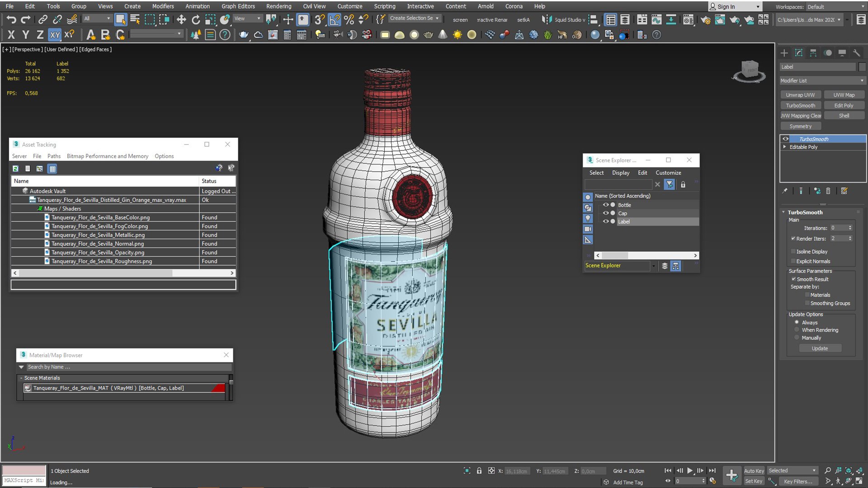Screen dimensions: 868x488
Task: Open Paths menu in Asset Tracking
Action: click(x=54, y=156)
